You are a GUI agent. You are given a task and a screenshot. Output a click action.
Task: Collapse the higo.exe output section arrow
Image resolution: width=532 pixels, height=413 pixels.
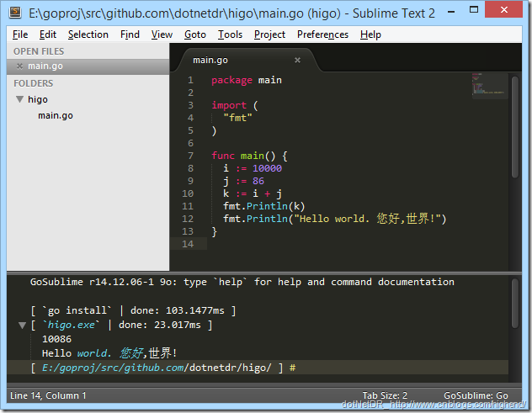pyautogui.click(x=22, y=326)
